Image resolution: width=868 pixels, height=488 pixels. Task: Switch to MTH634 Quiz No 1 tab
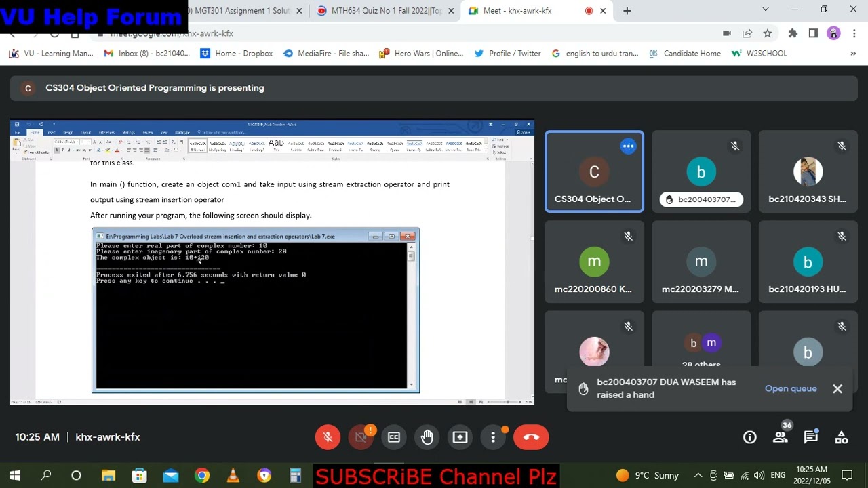tap(385, 11)
